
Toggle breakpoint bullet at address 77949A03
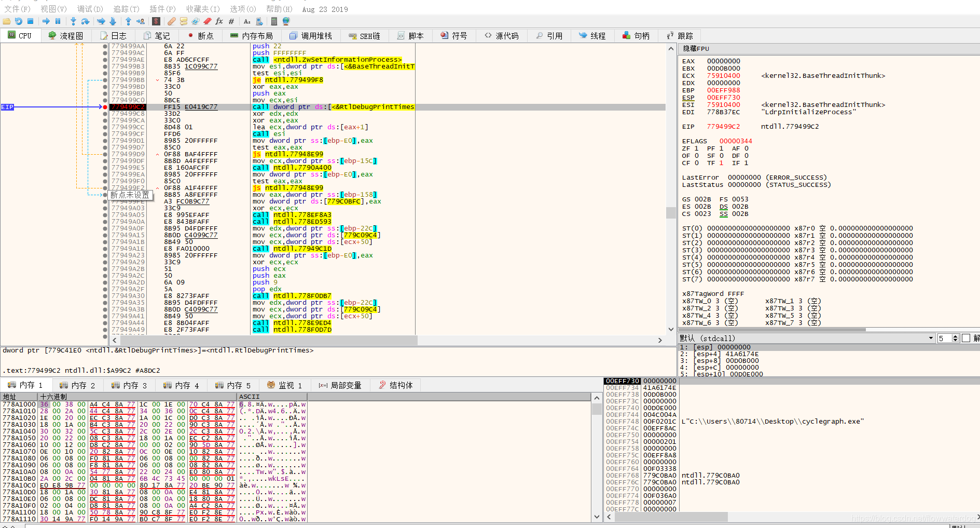pyautogui.click(x=105, y=208)
